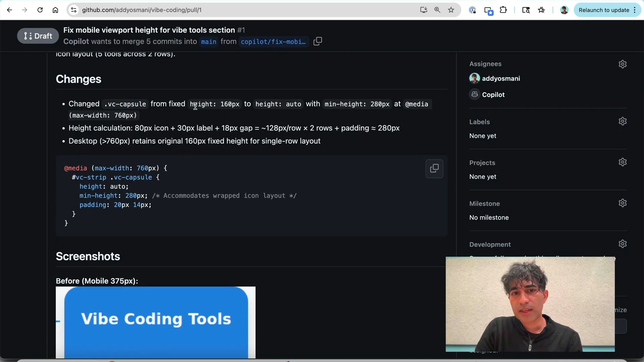Click the No milestone text
Viewport: 644px width, 362px height.
[489, 218]
